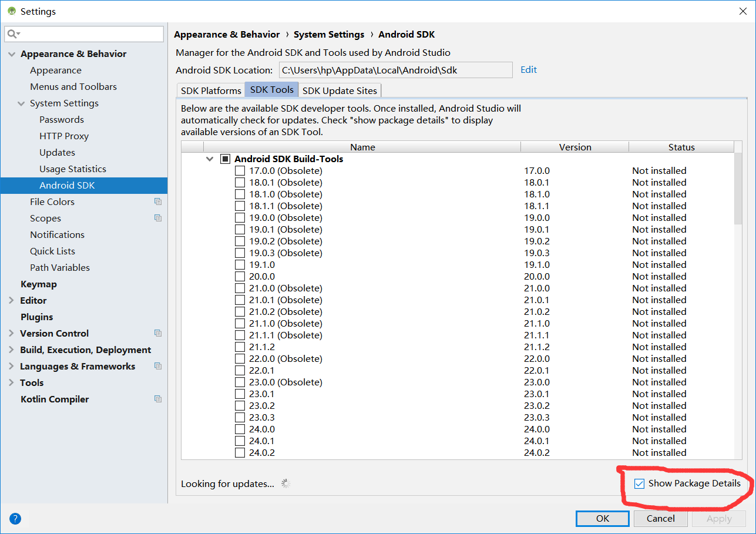Expand the Languages & Frameworks node
This screenshot has width=756, height=534.
click(x=12, y=366)
